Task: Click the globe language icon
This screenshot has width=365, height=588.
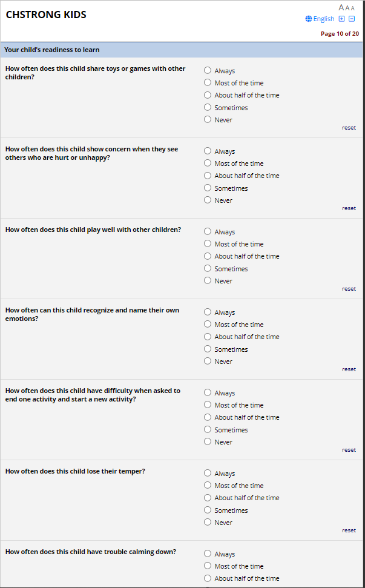Action: pyautogui.click(x=309, y=19)
